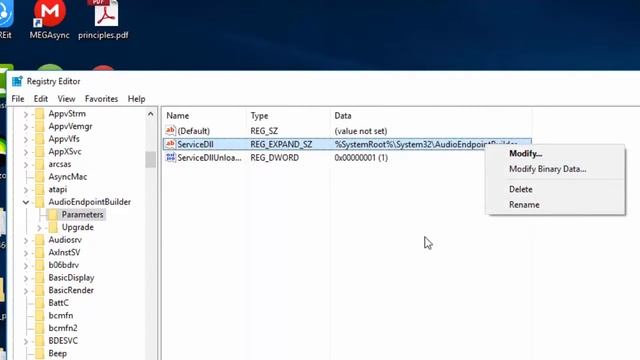640x360 pixels.
Task: Expand the BasicRender tree node
Action: click(26, 291)
